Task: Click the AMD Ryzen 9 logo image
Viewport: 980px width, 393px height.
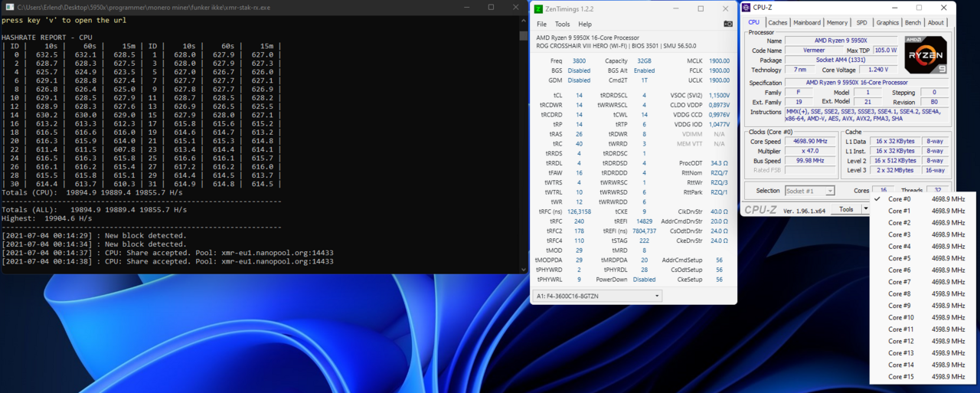Action: pos(926,55)
